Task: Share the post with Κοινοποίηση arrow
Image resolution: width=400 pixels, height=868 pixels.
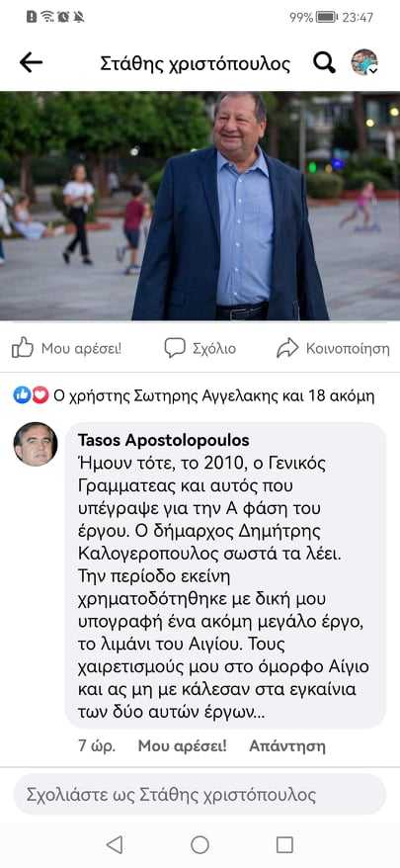Action: point(287,348)
